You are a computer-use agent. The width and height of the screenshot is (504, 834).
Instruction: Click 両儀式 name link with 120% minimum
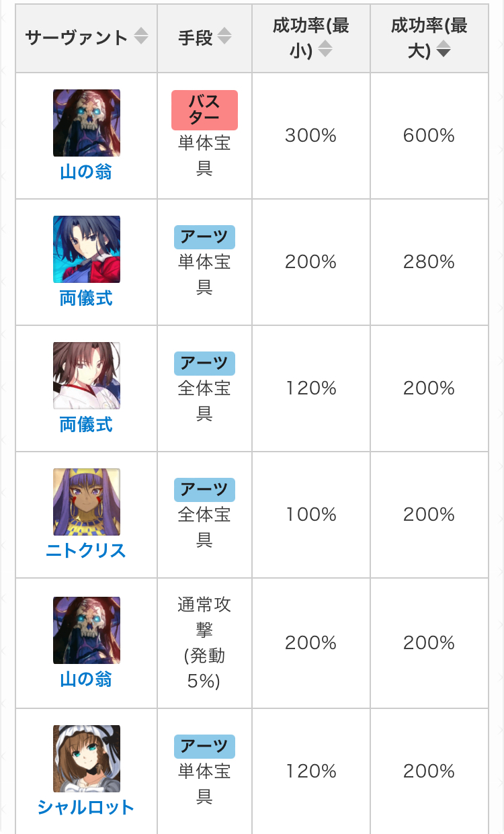[x=86, y=425]
